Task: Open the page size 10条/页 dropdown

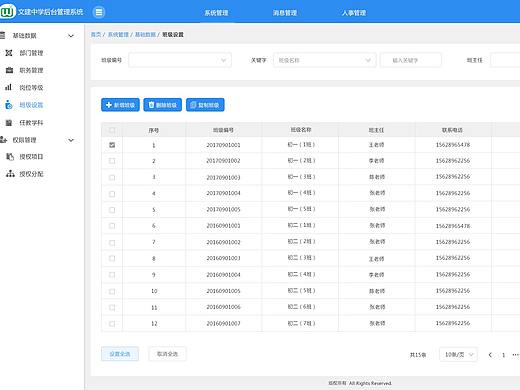Action: [x=458, y=355]
